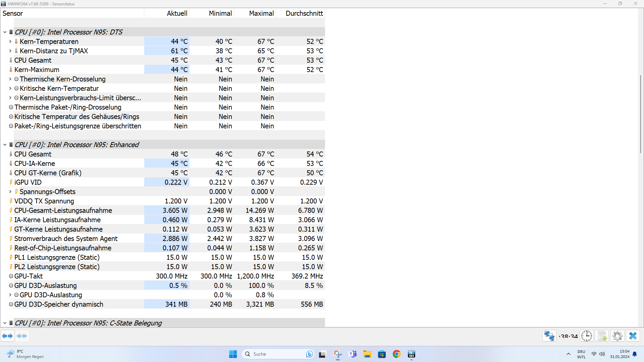Click the HWiNFO taskbar icon
This screenshot has width=644, height=362.
tap(411, 354)
